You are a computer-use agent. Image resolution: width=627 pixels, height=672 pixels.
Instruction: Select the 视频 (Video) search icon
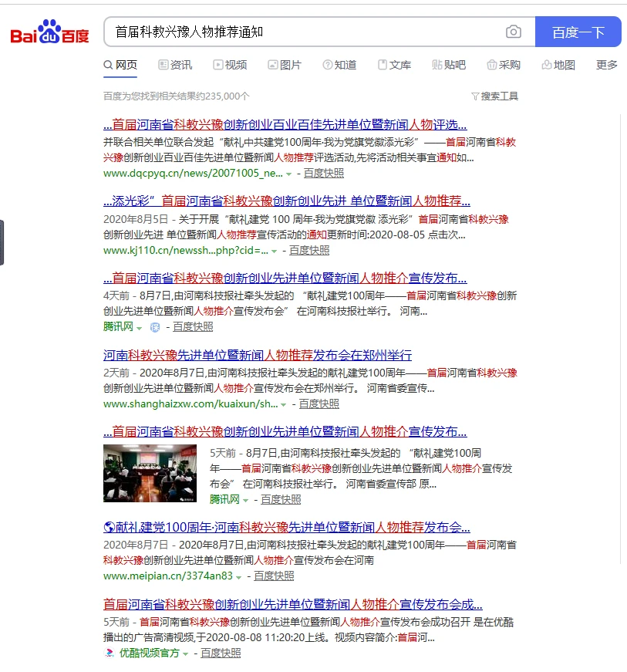pyautogui.click(x=219, y=65)
